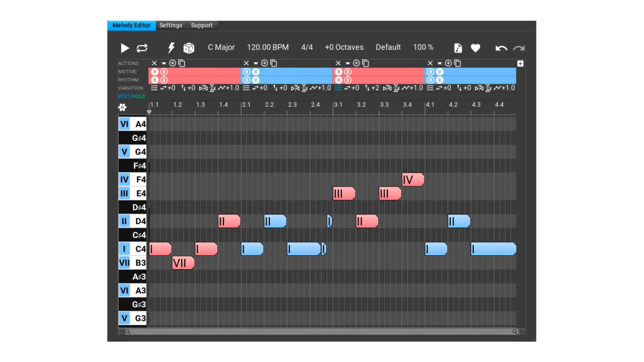This screenshot has width=644, height=362.
Task: Open the gear settings beside the timeline
Action: (x=122, y=107)
